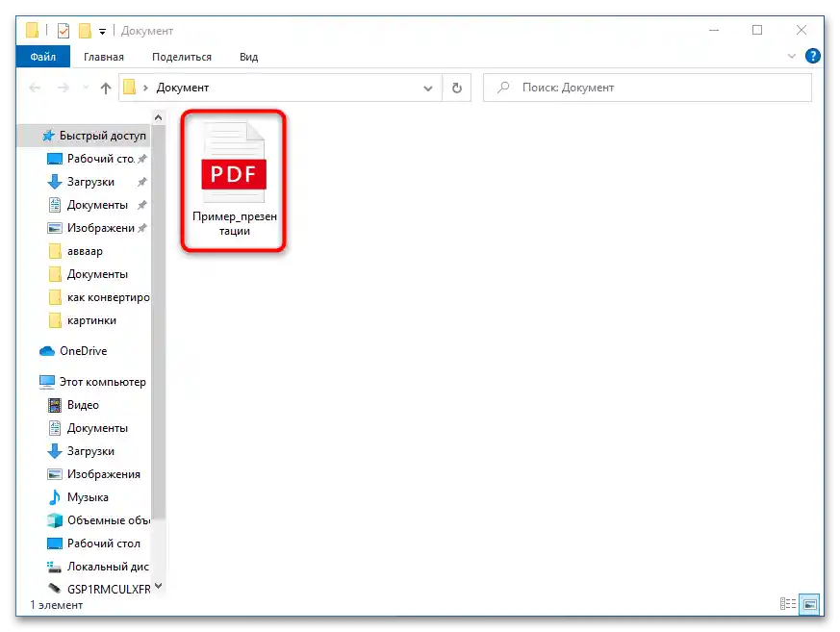The width and height of the screenshot is (840, 632).
Task: Open Локальный диск in navigation pane
Action: tap(98, 567)
